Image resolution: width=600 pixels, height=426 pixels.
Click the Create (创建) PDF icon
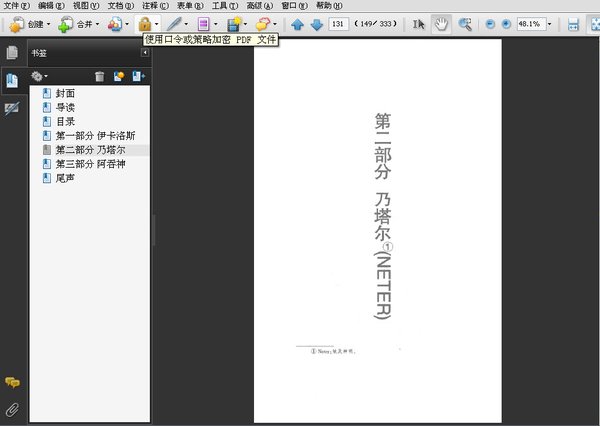(17, 24)
